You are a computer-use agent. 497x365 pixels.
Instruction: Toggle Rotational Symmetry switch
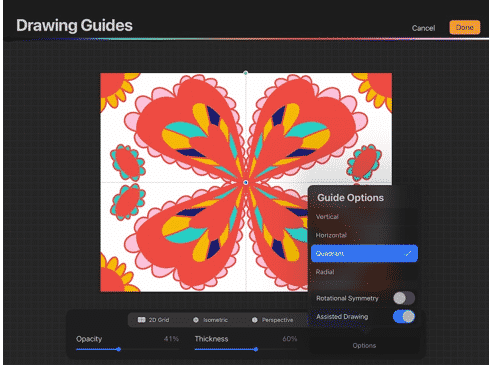click(x=404, y=298)
